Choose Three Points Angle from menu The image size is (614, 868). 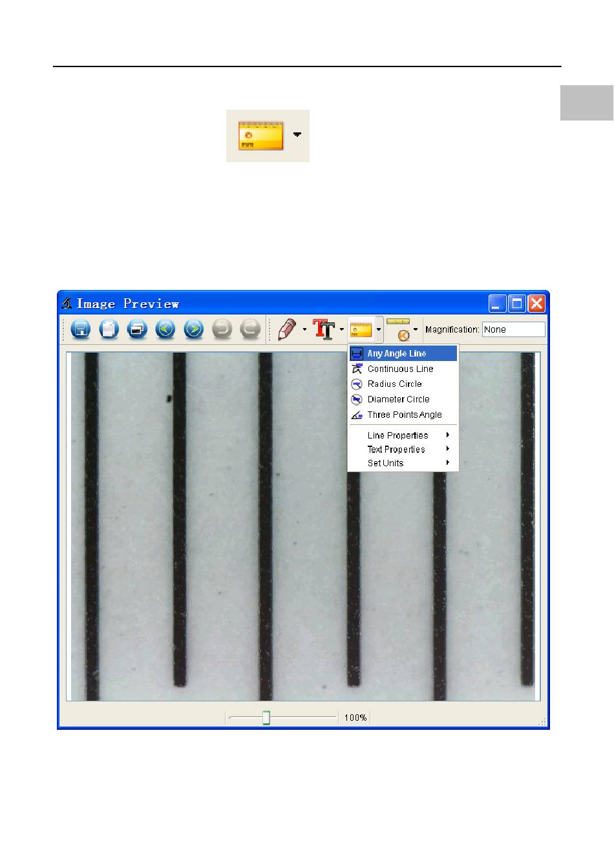pyautogui.click(x=403, y=415)
